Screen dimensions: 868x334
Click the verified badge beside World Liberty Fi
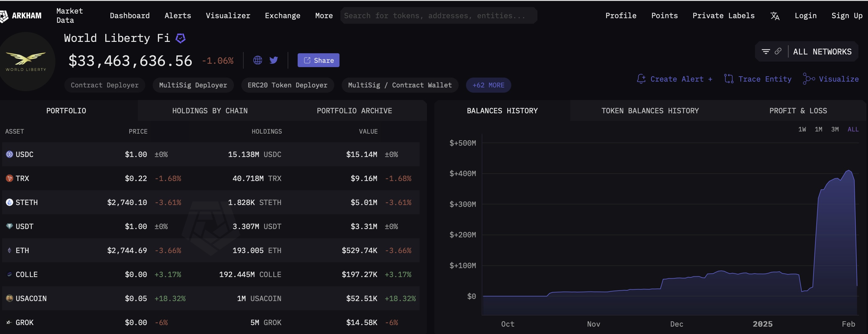point(181,38)
